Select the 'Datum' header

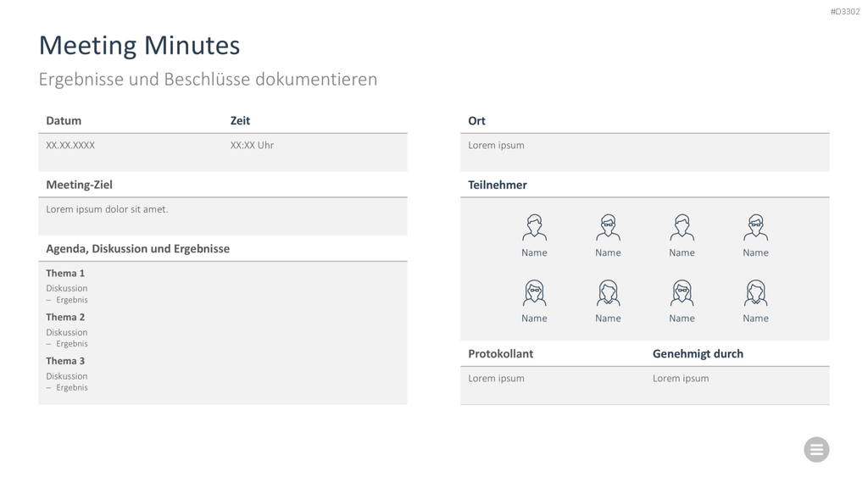64,120
